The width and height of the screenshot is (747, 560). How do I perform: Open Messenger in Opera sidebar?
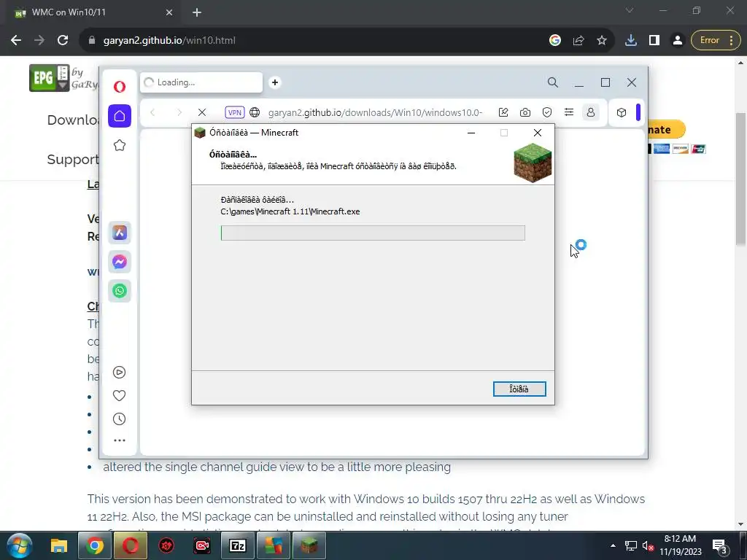pyautogui.click(x=120, y=262)
